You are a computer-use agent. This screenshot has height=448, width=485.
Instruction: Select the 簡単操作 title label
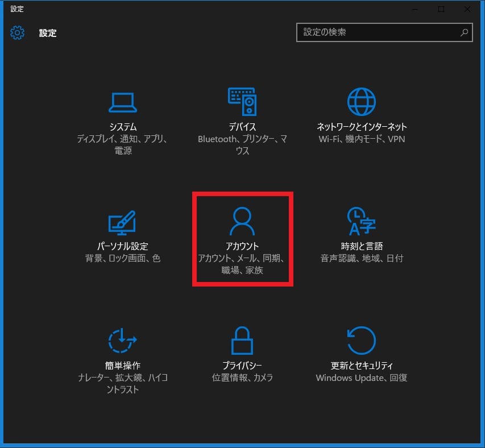(x=123, y=366)
